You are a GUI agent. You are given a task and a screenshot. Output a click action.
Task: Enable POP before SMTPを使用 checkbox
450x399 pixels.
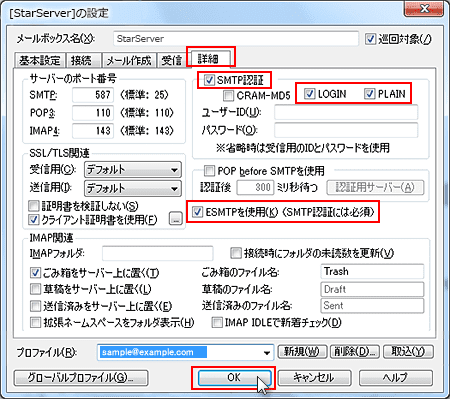[x=209, y=171]
